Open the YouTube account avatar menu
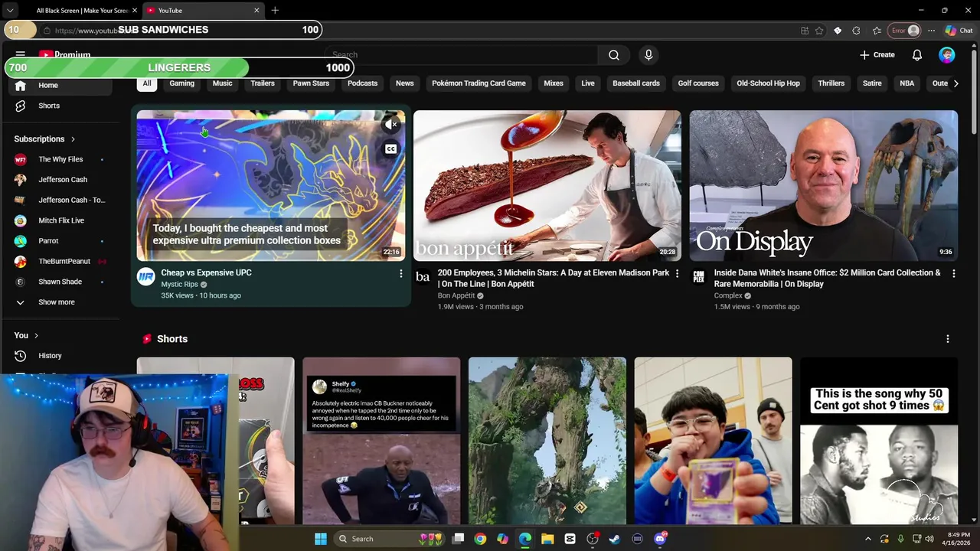 pos(947,55)
